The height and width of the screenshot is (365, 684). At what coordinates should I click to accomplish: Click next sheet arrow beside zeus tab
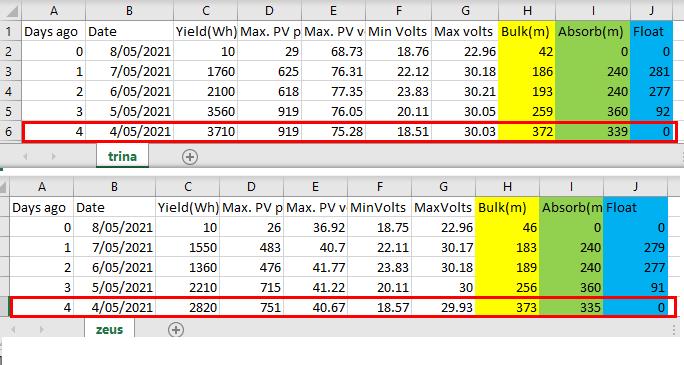42,330
